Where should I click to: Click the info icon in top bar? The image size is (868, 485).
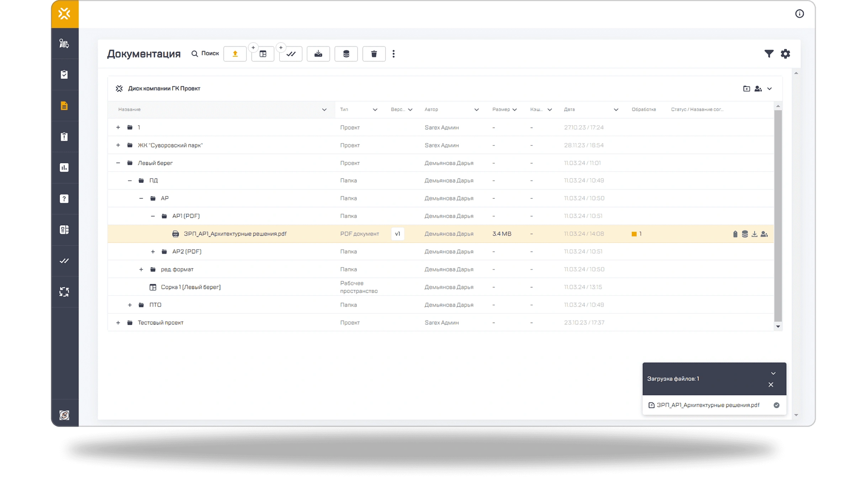click(x=799, y=14)
